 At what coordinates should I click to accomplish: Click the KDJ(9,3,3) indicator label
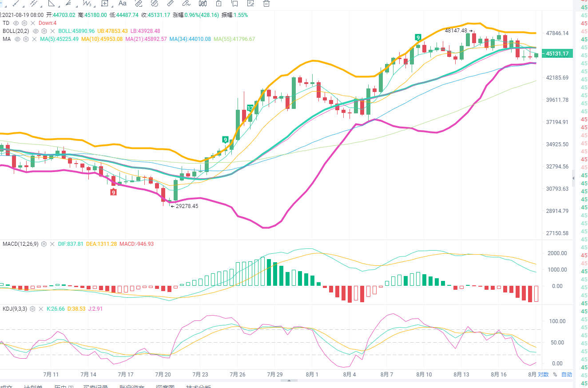14,308
